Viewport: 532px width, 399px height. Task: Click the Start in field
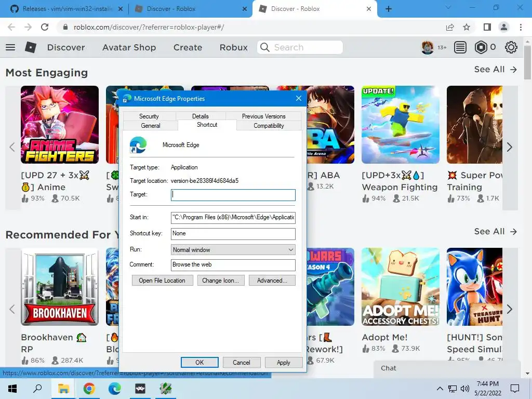pyautogui.click(x=233, y=217)
